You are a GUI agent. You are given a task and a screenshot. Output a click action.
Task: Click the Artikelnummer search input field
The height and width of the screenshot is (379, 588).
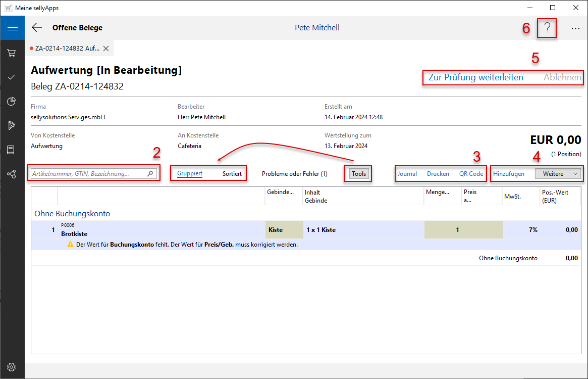88,173
